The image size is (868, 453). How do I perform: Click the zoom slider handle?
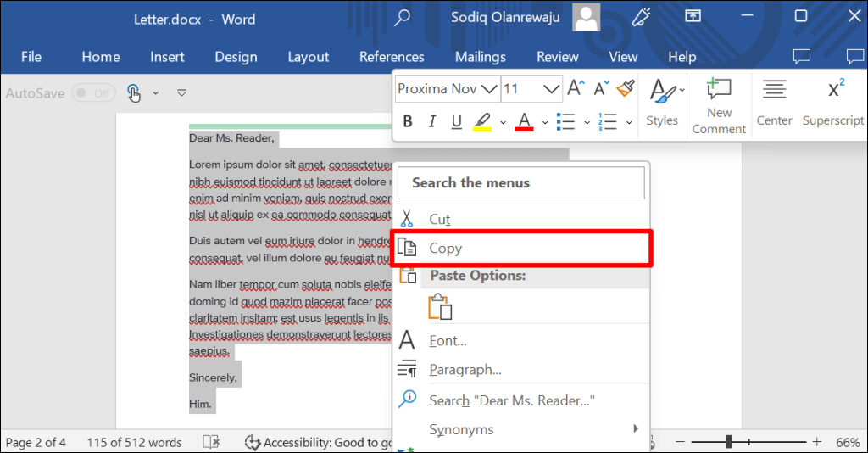pyautogui.click(x=728, y=442)
